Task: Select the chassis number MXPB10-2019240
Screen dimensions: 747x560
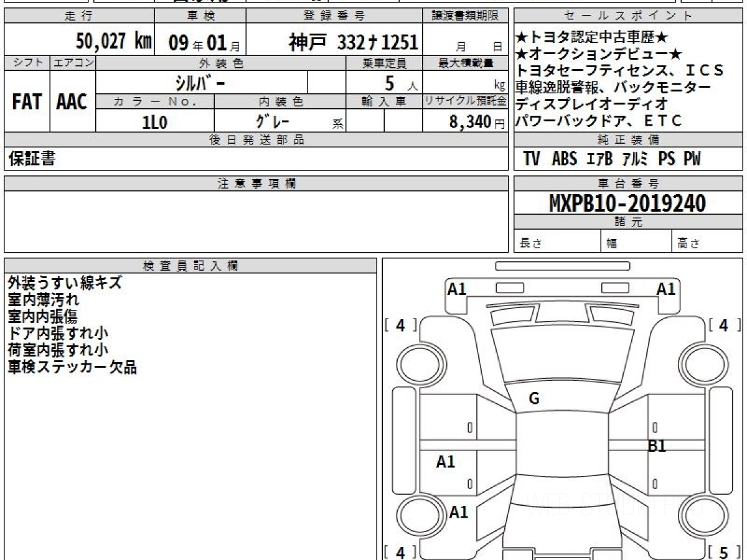Action: (627, 203)
